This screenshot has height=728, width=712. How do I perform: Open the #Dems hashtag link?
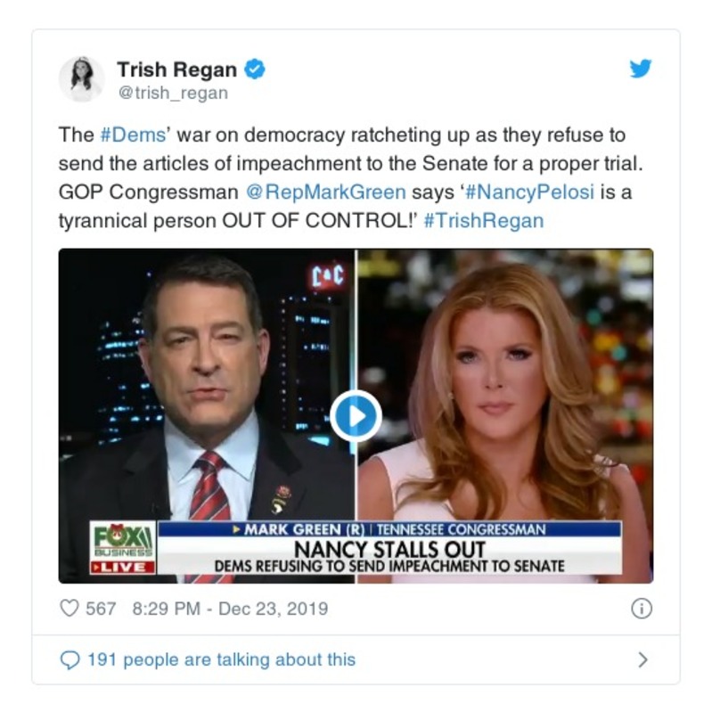[x=133, y=135]
